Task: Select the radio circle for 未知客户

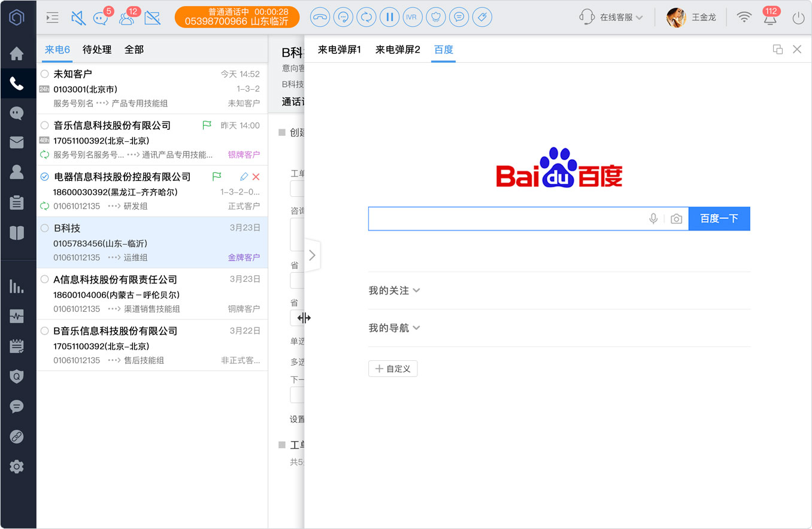Action: click(x=44, y=74)
